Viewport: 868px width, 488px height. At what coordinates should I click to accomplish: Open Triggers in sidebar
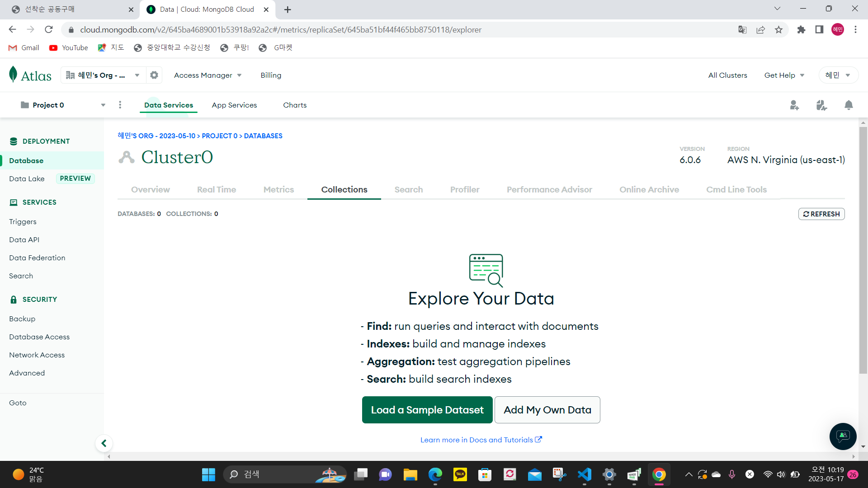pyautogui.click(x=23, y=222)
